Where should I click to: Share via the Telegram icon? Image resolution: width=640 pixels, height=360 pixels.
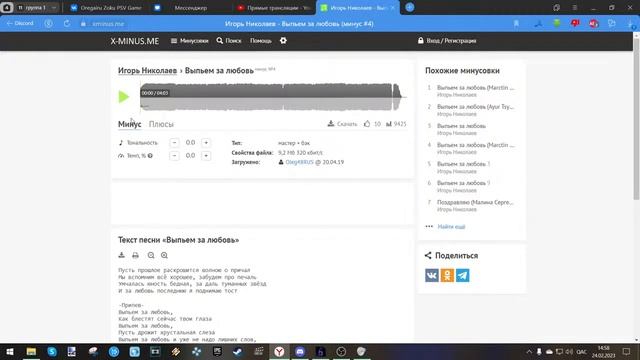(462, 275)
